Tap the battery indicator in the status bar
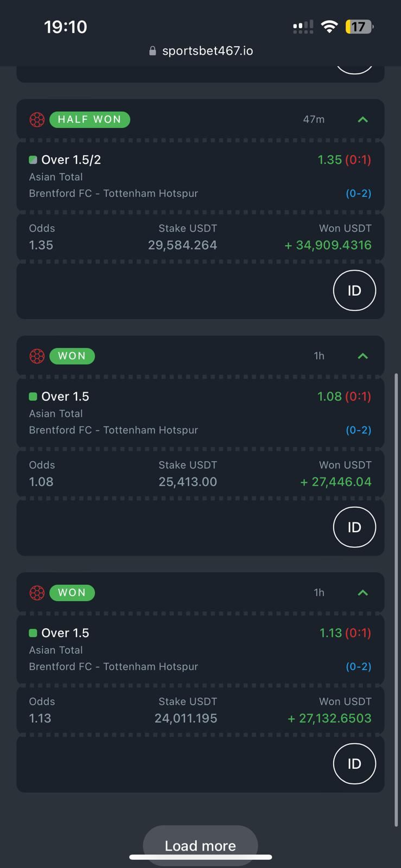 [x=359, y=27]
